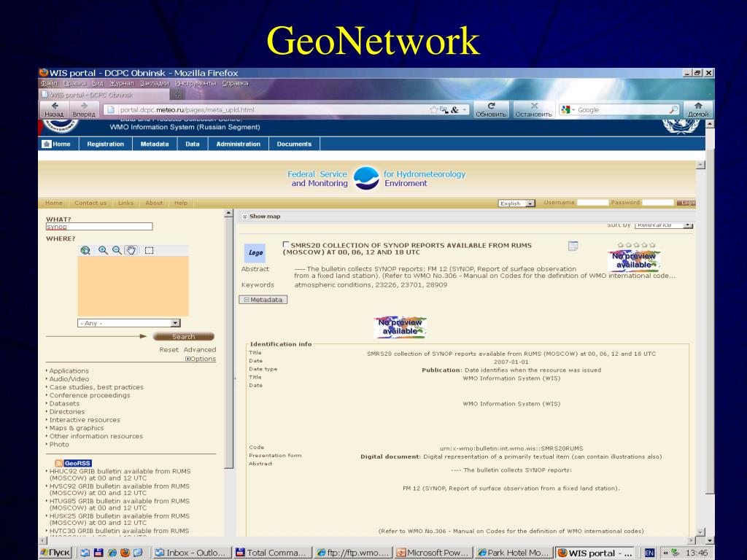Open Datasets category link

coord(64,403)
